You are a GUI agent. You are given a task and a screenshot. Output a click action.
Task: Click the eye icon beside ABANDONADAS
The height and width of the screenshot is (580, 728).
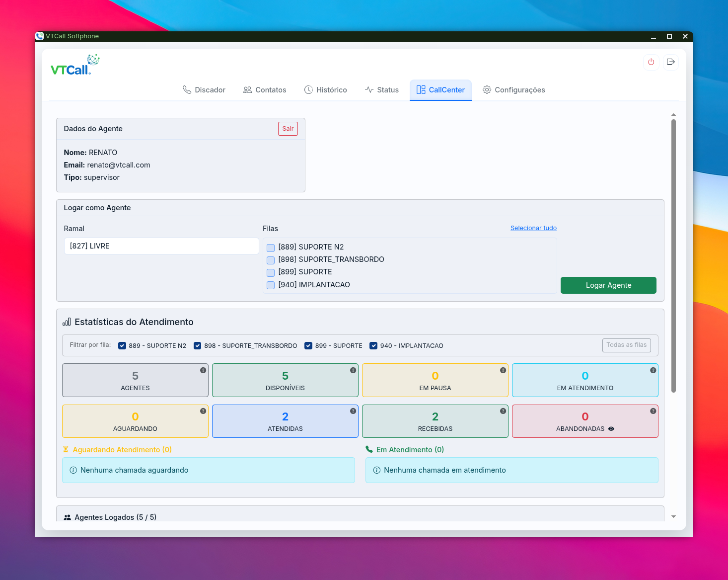pos(611,429)
